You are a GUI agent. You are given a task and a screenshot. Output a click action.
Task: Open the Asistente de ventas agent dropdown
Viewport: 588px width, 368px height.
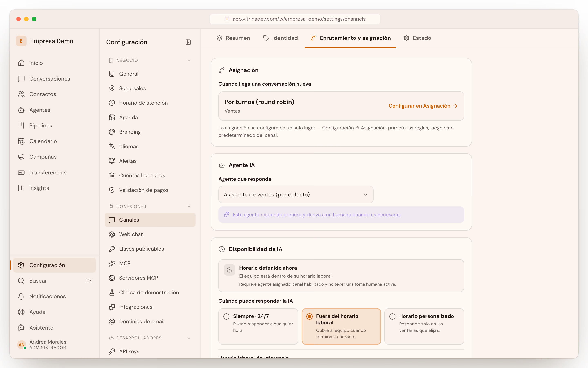[296, 195]
